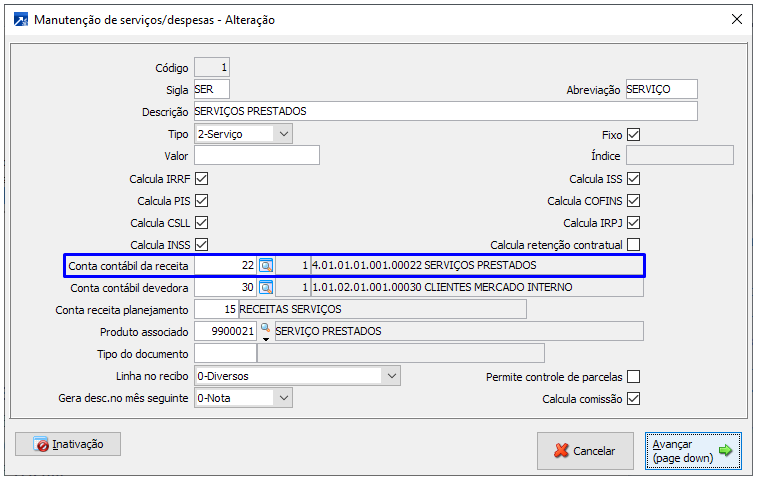The image size is (759, 479).
Task: Uncheck Calcula COFINS
Action: (633, 200)
